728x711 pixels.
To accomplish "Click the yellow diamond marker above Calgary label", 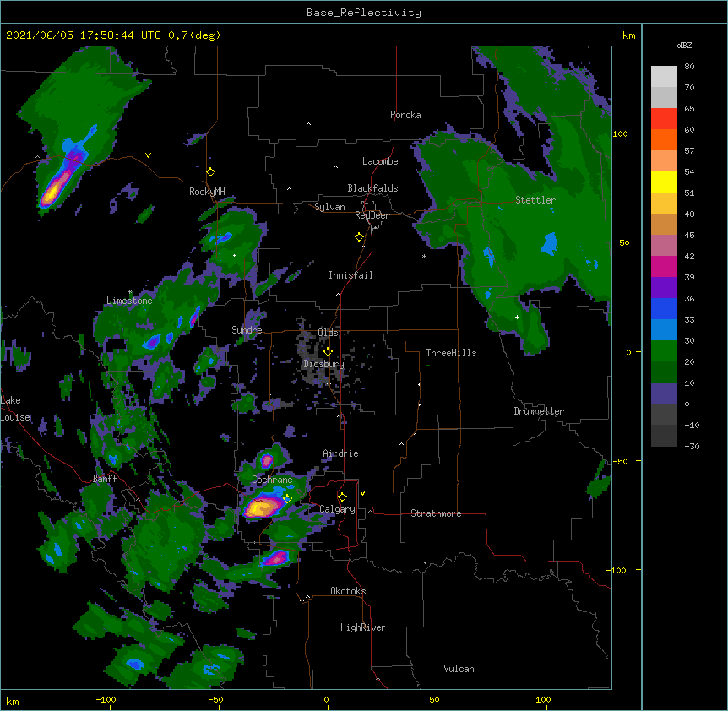I will (342, 497).
